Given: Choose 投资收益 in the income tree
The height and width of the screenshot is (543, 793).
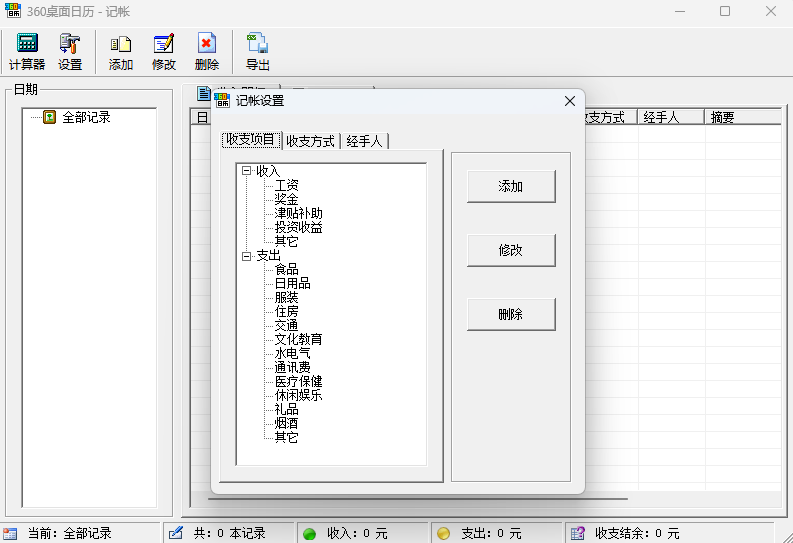Looking at the screenshot, I should coord(298,227).
